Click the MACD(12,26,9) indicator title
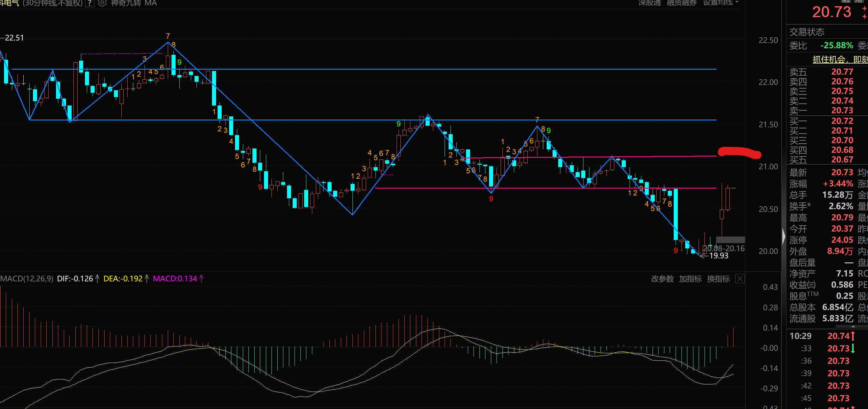 tap(27, 279)
